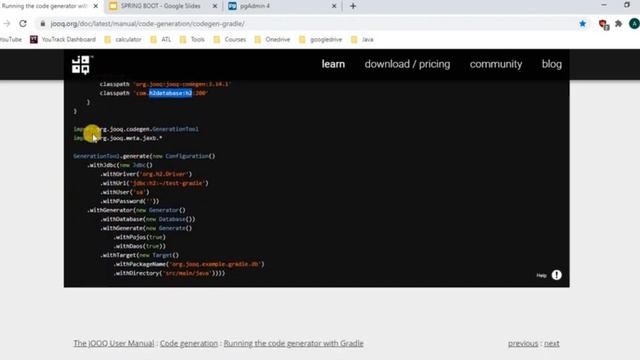Open the blog link in header
Screen dimensions: 640x360
551,64
